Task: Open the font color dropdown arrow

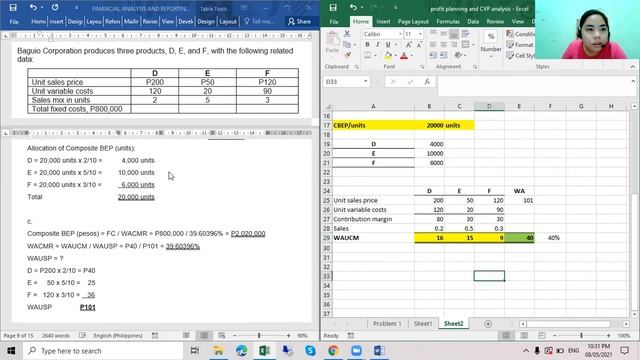Action: pos(411,56)
